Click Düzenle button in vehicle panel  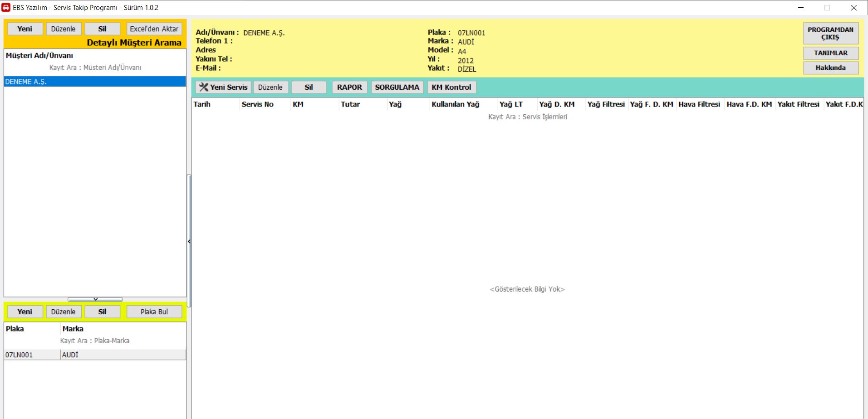(63, 312)
